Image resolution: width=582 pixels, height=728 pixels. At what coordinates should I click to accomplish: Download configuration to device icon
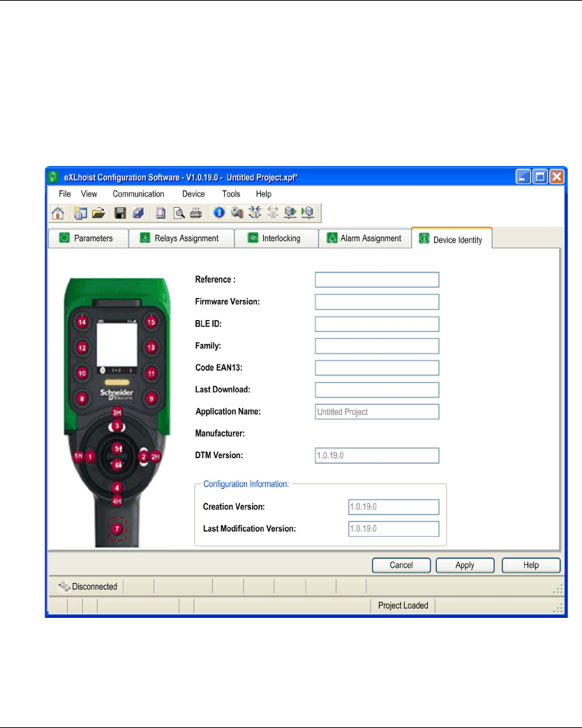[290, 213]
